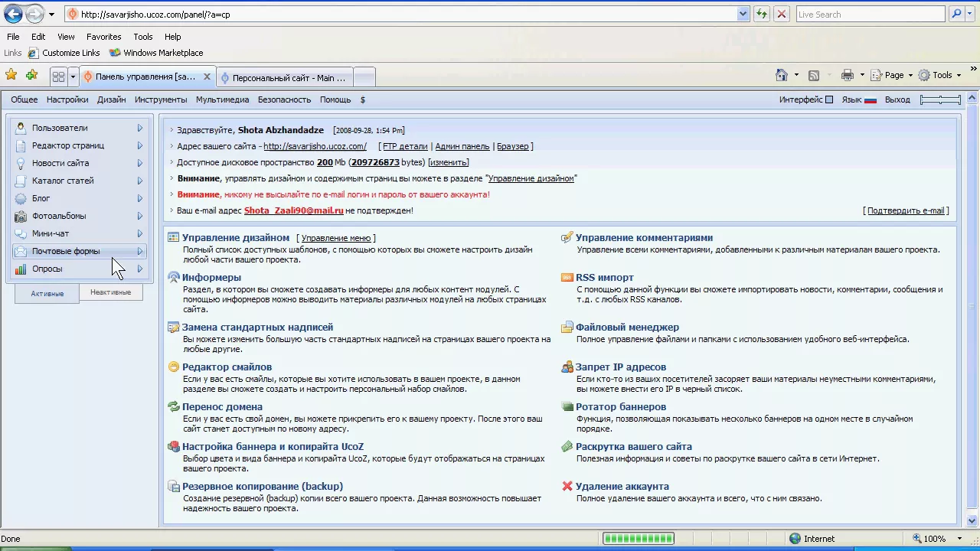The width and height of the screenshot is (980, 551).
Task: Click the Админ панель link
Action: pos(462,146)
